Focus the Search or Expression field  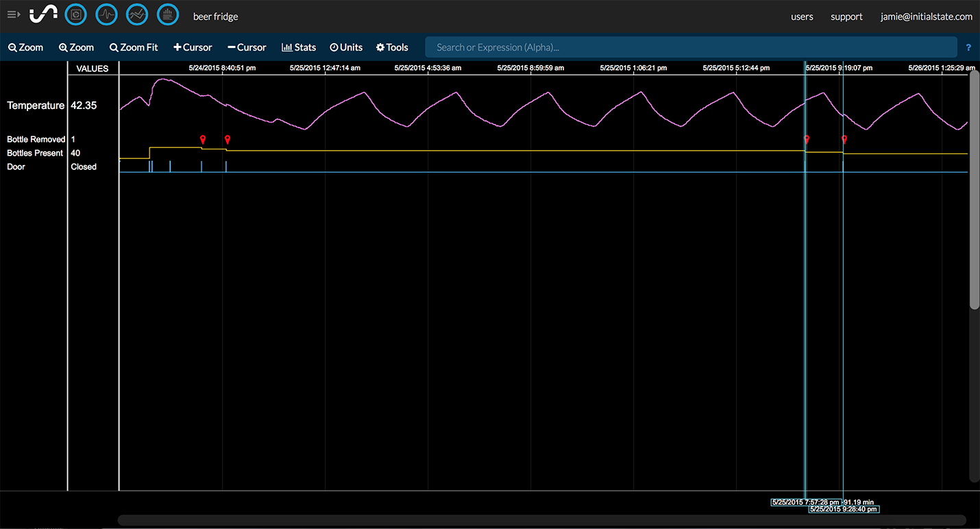[691, 47]
